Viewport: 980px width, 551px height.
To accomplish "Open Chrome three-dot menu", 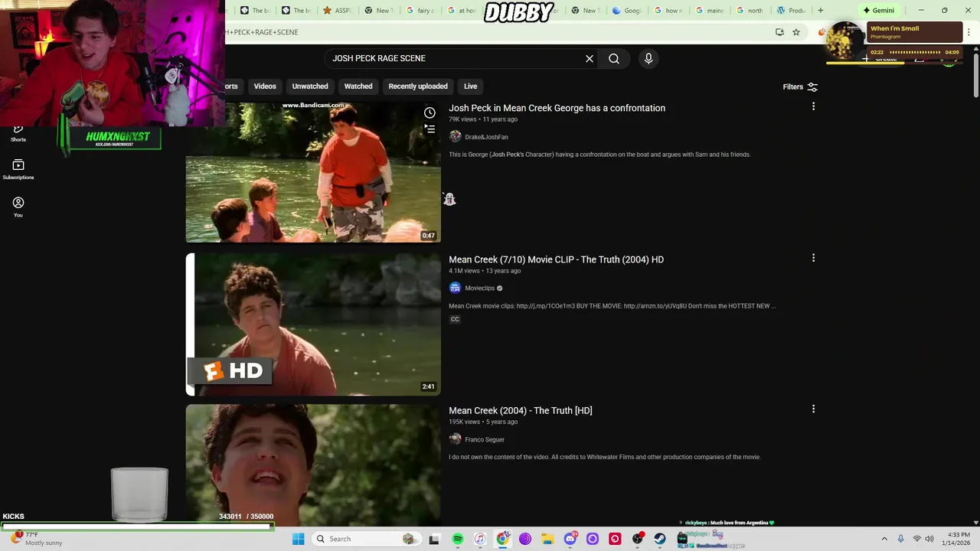I will tap(969, 32).
